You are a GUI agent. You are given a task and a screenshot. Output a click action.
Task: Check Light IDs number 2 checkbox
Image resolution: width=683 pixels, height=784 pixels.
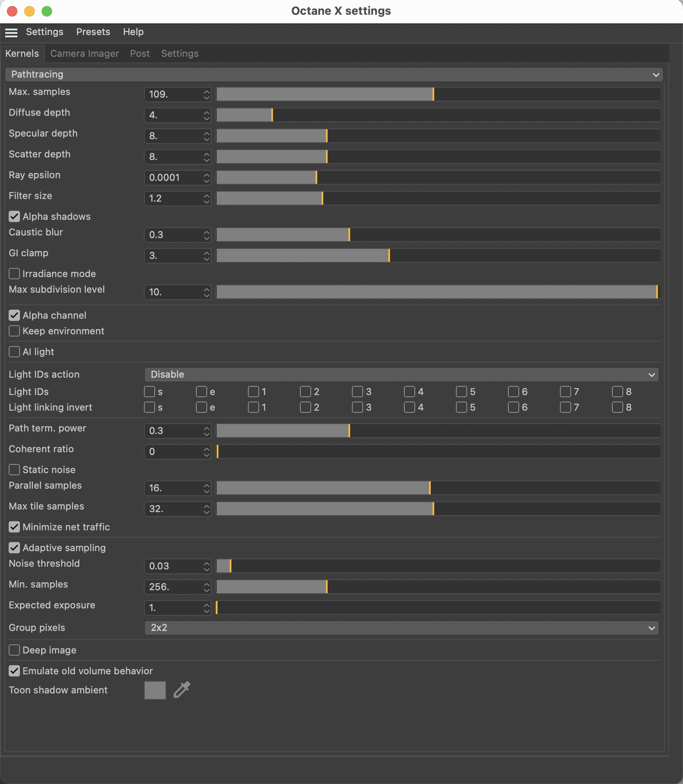coord(306,392)
